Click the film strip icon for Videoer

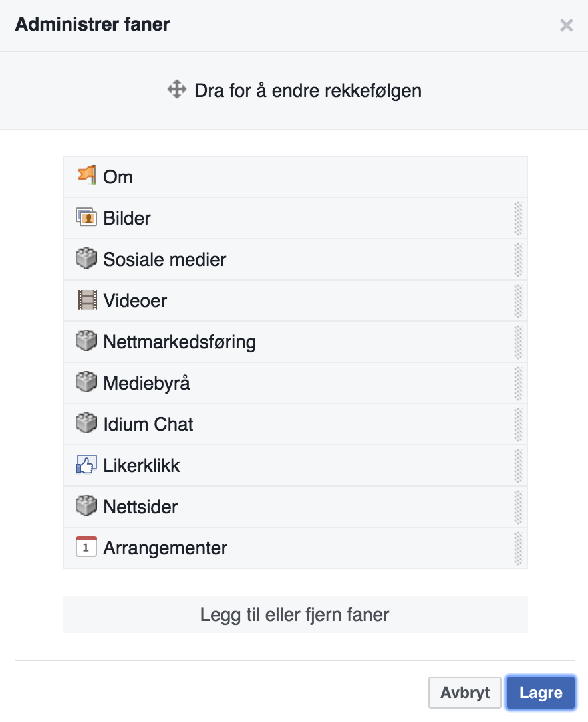point(86,300)
